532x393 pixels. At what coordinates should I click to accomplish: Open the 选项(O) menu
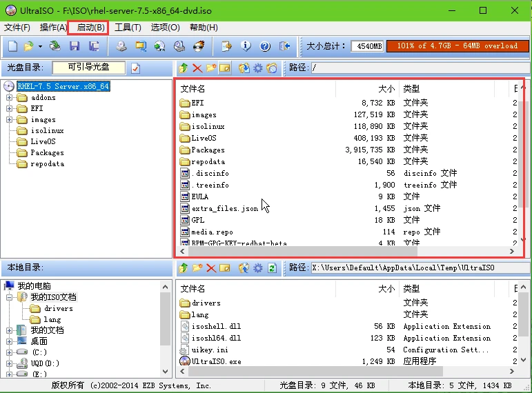click(165, 28)
